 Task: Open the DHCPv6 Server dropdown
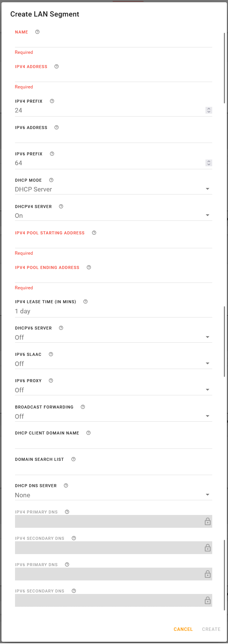[x=113, y=337]
